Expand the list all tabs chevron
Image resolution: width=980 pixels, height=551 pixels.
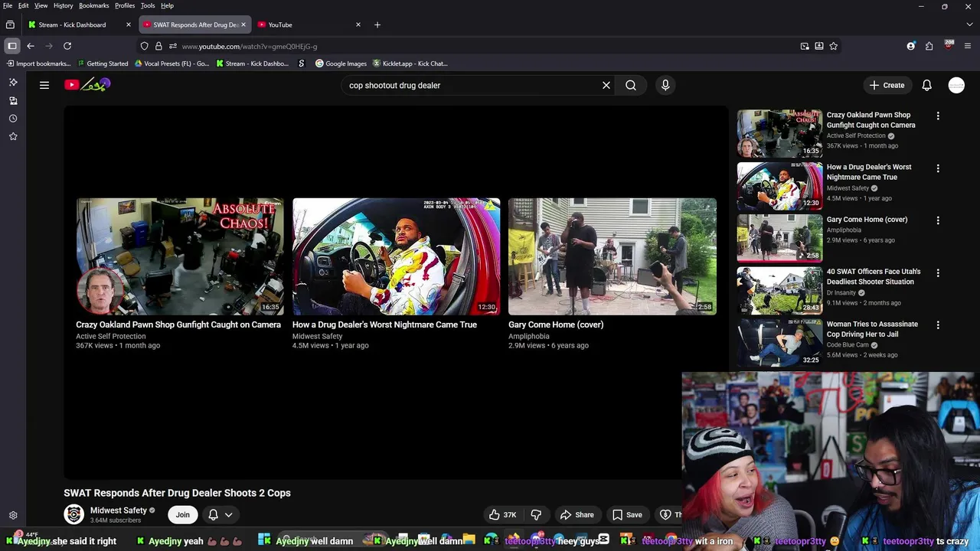969,24
